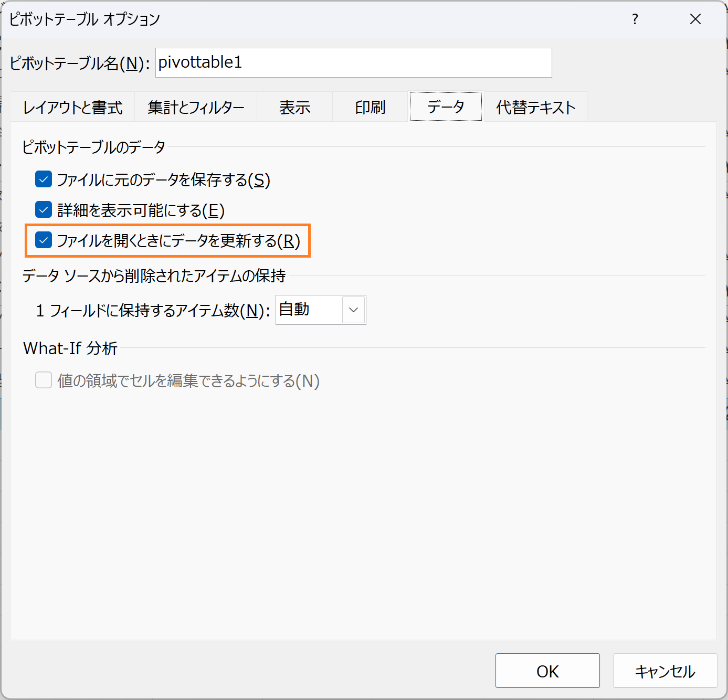Click the disabled 値の領域でセルを編集できるようにする checkbox
This screenshot has width=728, height=700.
coord(44,380)
